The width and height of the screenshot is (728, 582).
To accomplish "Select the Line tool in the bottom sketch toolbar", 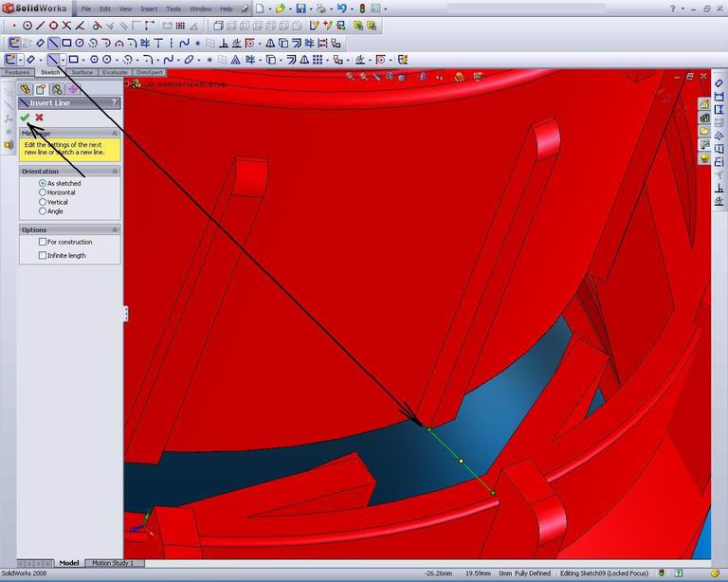I will click(53, 60).
